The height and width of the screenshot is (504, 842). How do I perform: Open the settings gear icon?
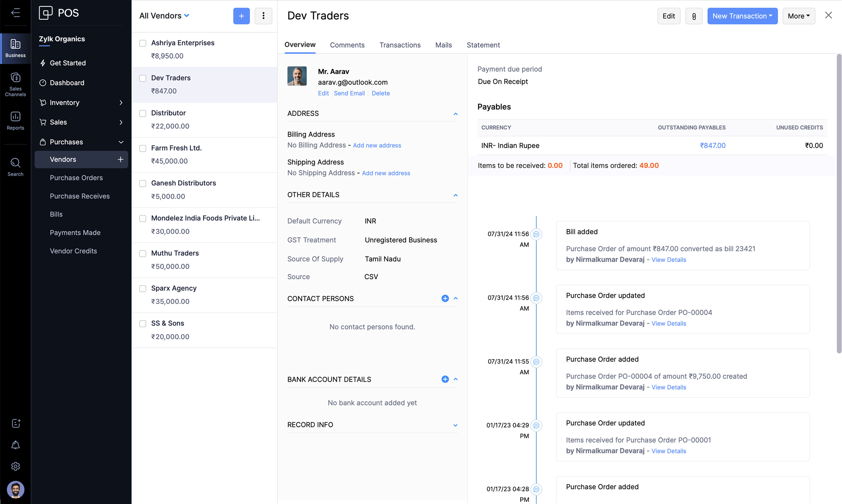pos(16,466)
